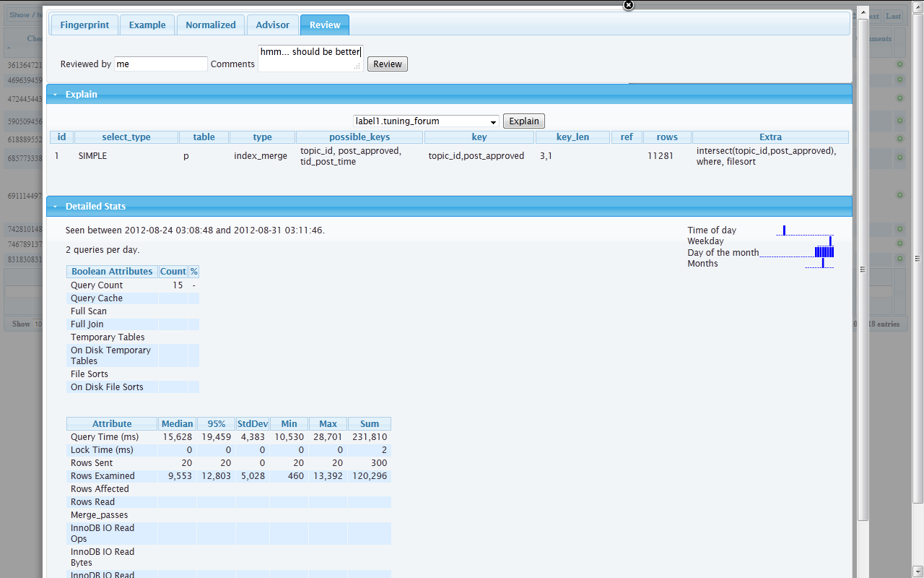
Task: Click the dialog scrollbar up arrow
Action: point(862,14)
